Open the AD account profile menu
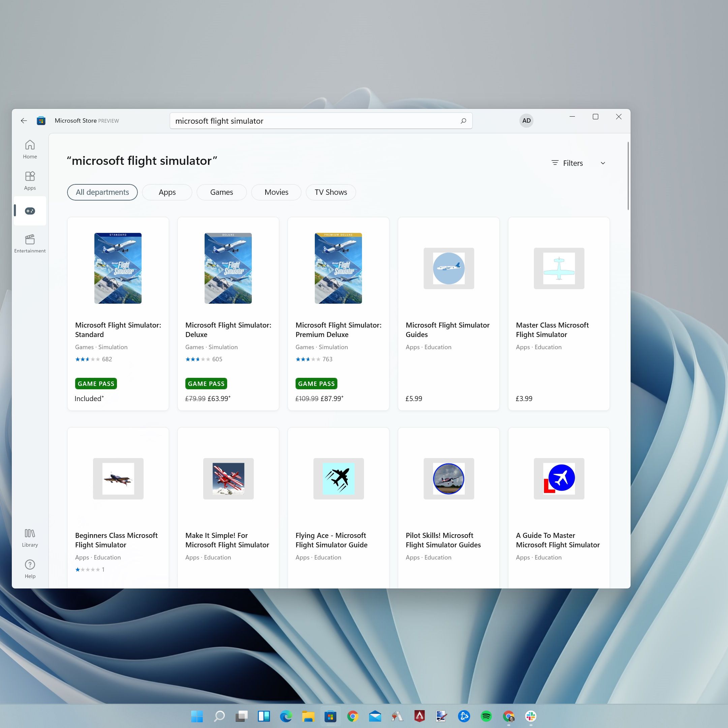The image size is (728, 728). [x=526, y=121]
